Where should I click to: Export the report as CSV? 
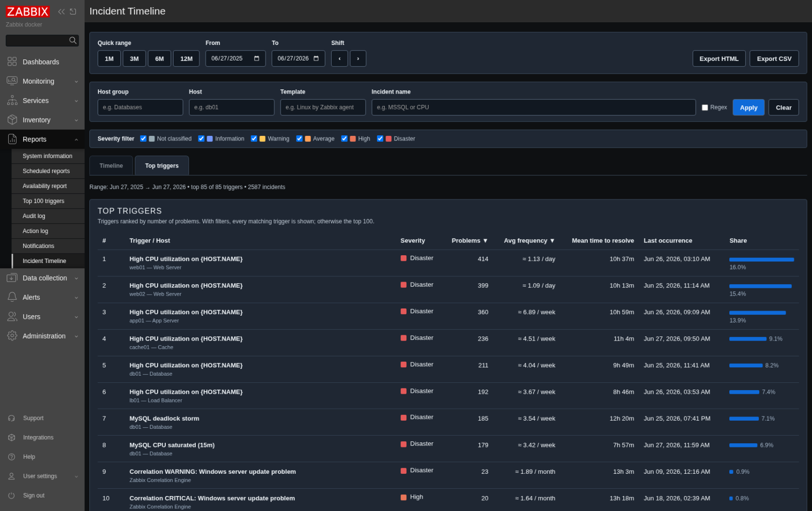(x=774, y=58)
